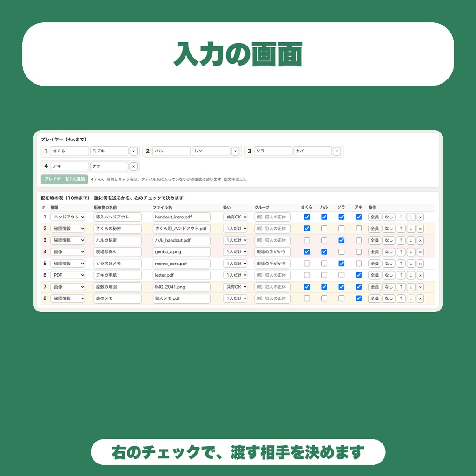Open 種類 dropdown for row 8 裏のメモ
This screenshot has width=476, height=476.
pyautogui.click(x=68, y=298)
